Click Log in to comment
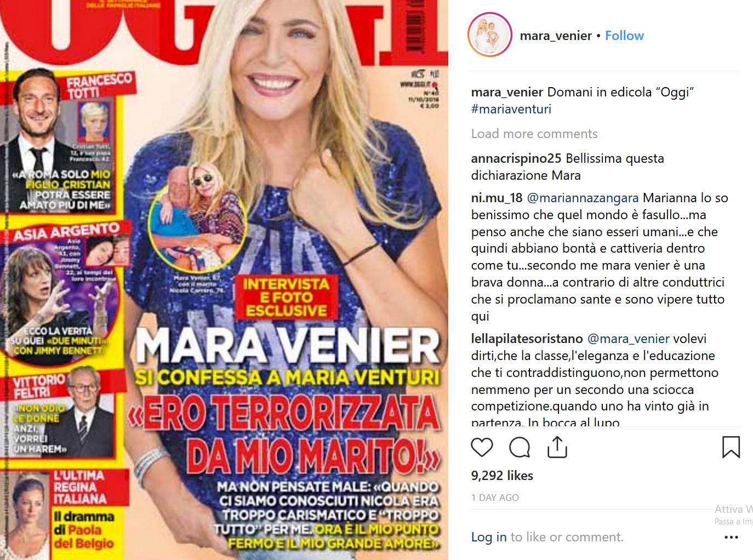753x560 pixels. pos(489,537)
